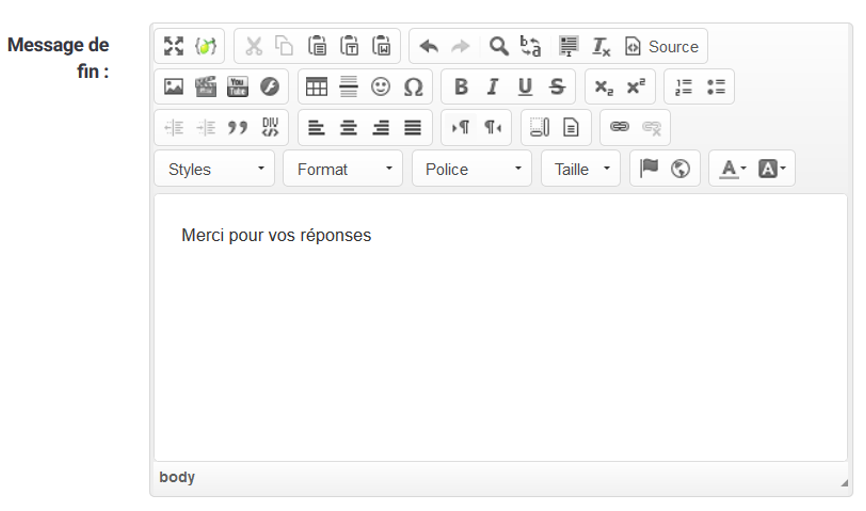Screen dimensions: 866x511
Task: Insert an image
Action: pyautogui.click(x=173, y=87)
